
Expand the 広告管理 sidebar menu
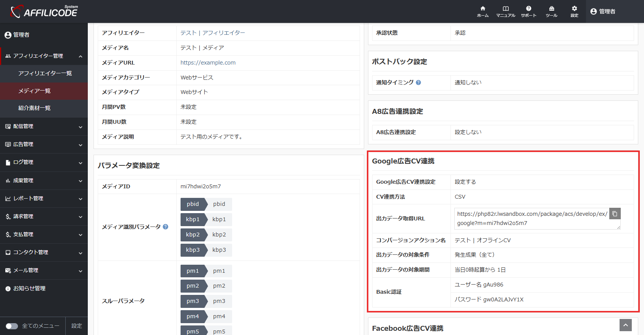[x=44, y=144]
